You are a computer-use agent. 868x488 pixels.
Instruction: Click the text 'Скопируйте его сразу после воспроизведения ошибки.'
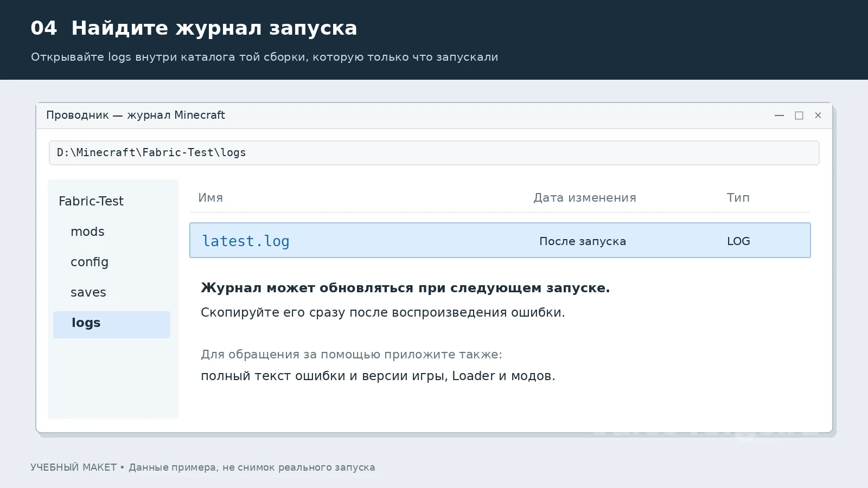click(383, 312)
